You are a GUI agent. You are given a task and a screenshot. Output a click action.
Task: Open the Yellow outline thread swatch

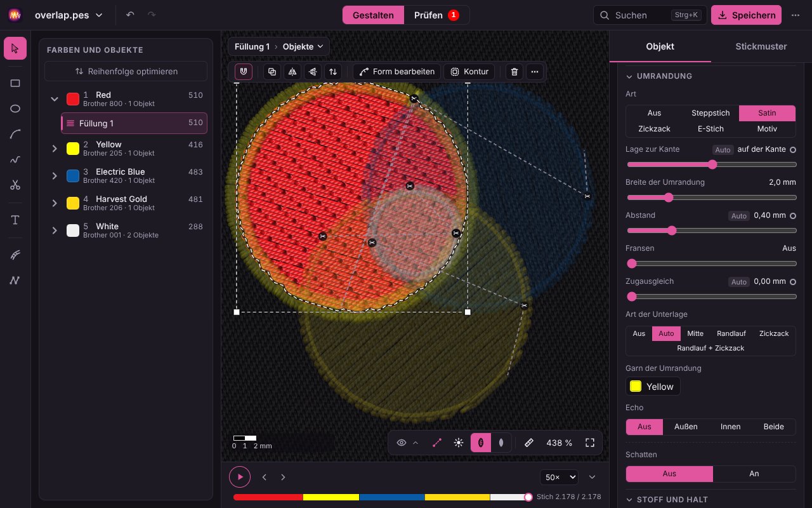[653, 386]
